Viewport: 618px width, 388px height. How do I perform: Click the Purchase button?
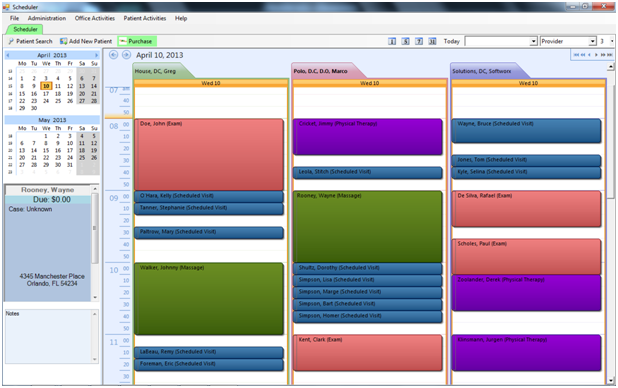pos(136,41)
